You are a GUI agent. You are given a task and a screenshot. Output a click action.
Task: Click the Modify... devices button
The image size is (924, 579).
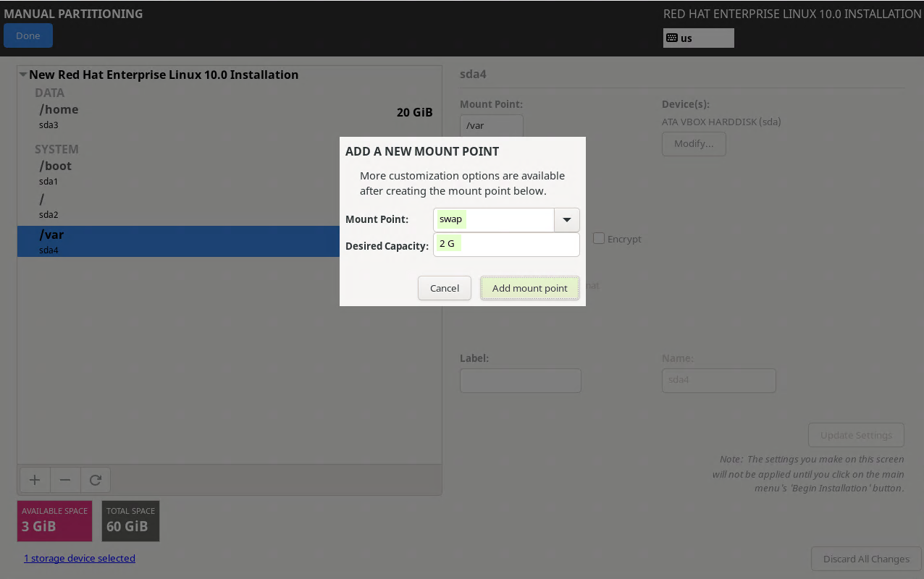coord(694,143)
